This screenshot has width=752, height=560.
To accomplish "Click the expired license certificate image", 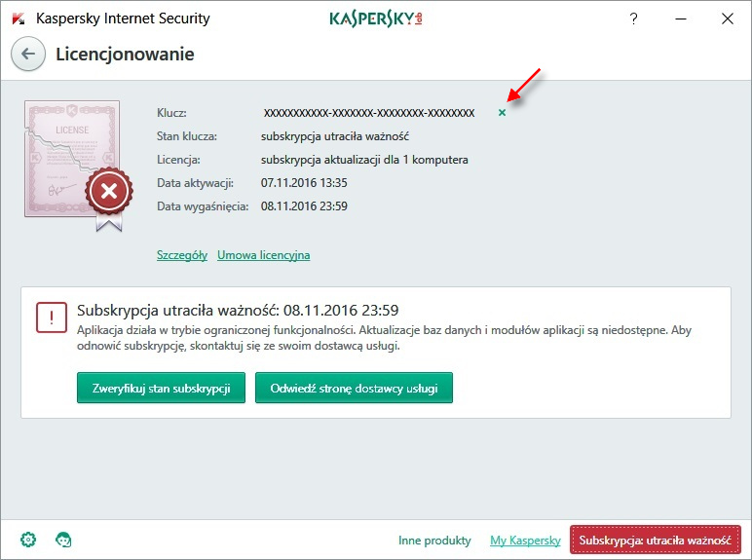I will (x=78, y=166).
